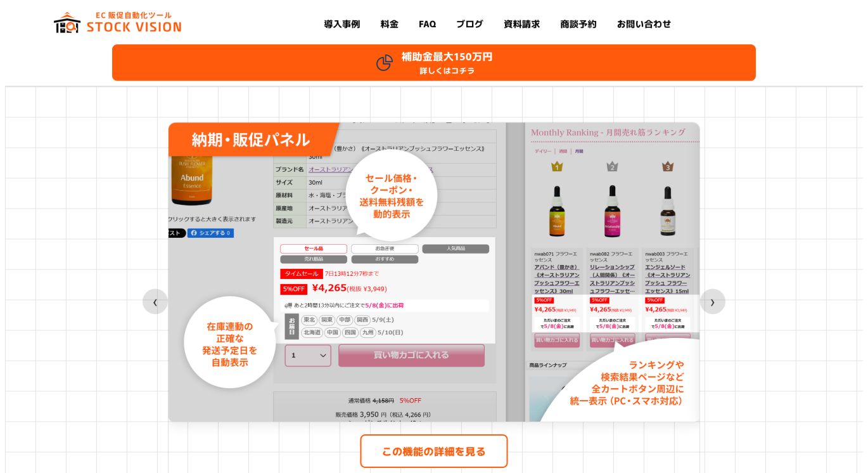Open the お問い合わせ contact page

point(644,24)
